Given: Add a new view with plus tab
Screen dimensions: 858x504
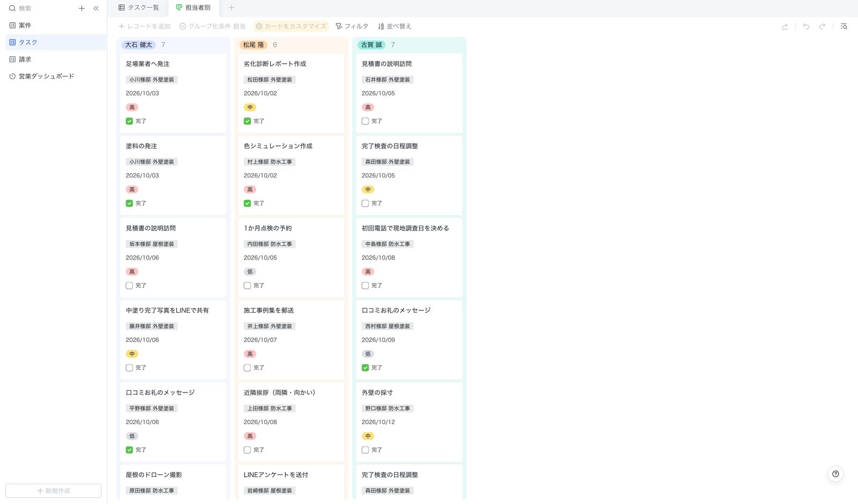Looking at the screenshot, I should pyautogui.click(x=231, y=8).
